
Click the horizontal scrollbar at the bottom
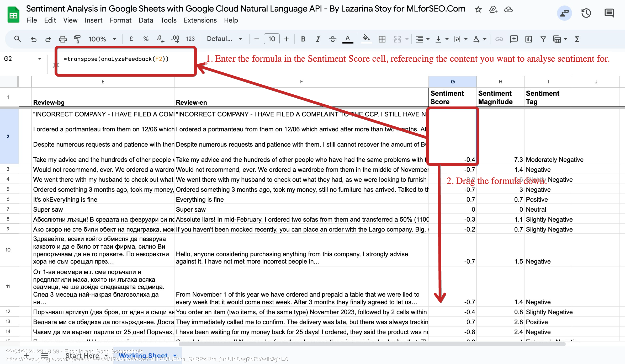(372, 344)
